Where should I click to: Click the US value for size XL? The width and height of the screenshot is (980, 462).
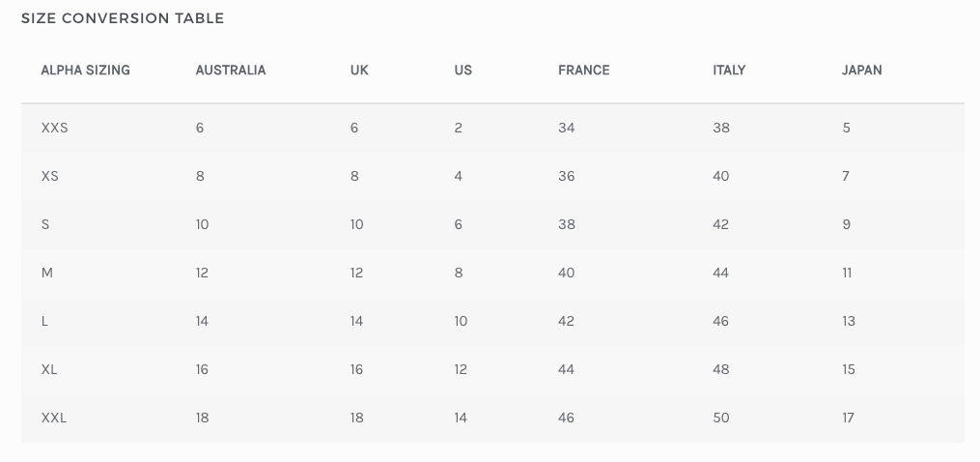(x=461, y=369)
